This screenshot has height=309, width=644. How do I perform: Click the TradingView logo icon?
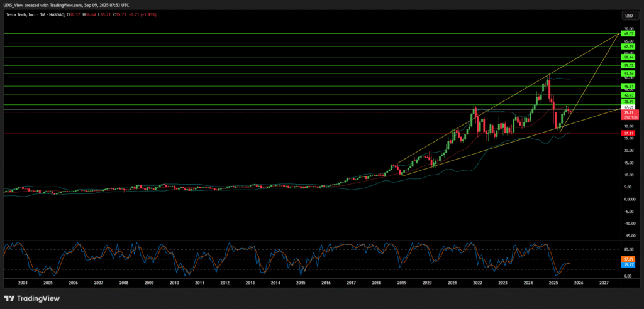10,298
